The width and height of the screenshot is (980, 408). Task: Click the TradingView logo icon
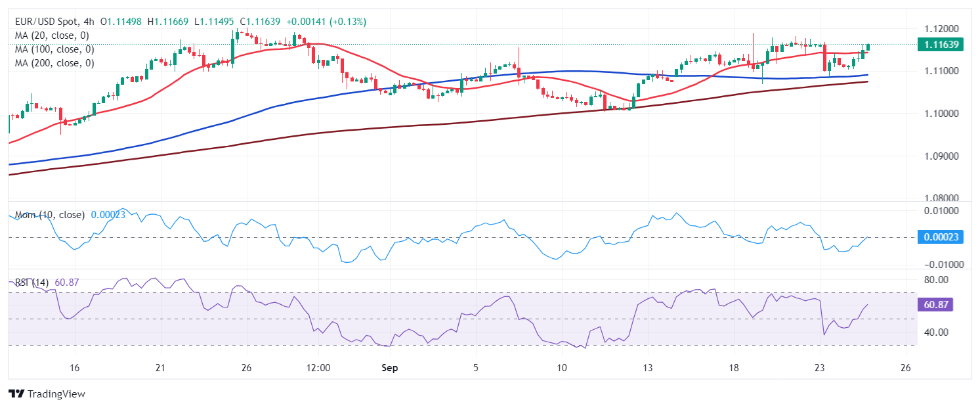(x=16, y=394)
